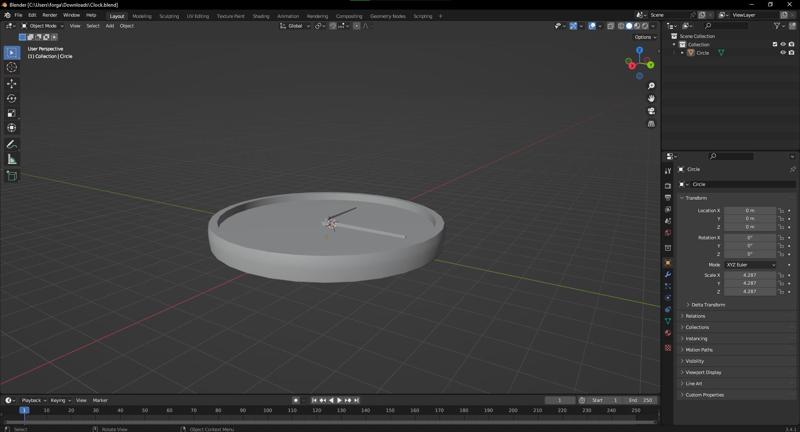Open the Render menu
The height and width of the screenshot is (432, 800).
coord(49,15)
